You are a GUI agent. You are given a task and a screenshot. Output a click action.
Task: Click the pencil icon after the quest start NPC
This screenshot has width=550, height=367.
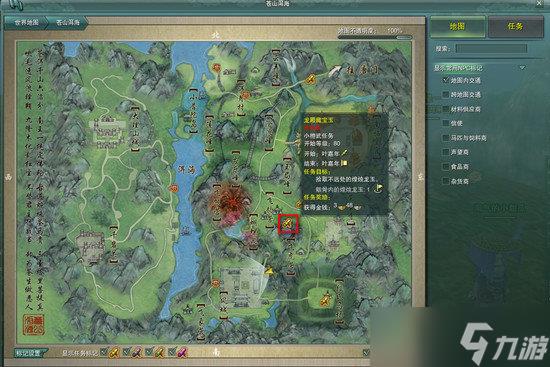tap(344, 153)
